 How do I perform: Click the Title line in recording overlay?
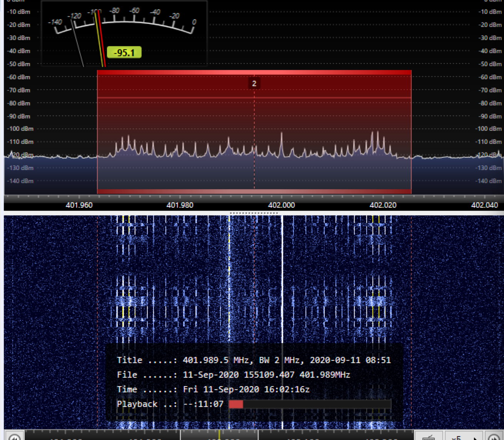[x=254, y=360]
